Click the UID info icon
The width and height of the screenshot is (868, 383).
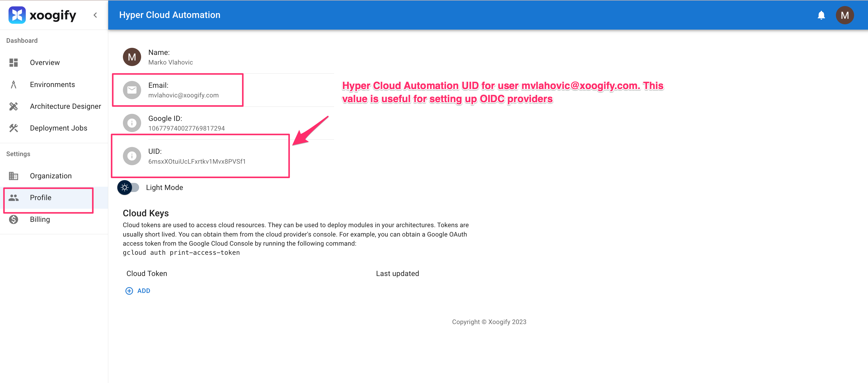tap(132, 156)
